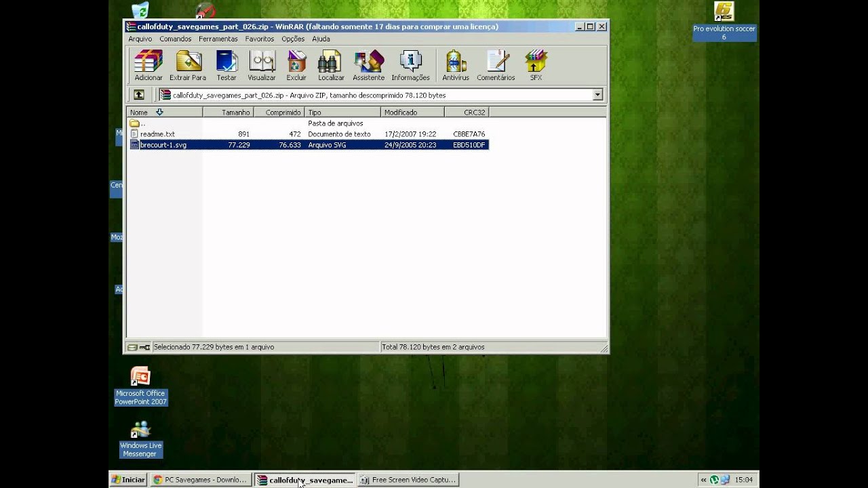The width and height of the screenshot is (868, 488).
Task: Click the 76.633 compressed size cell
Action: click(x=290, y=145)
